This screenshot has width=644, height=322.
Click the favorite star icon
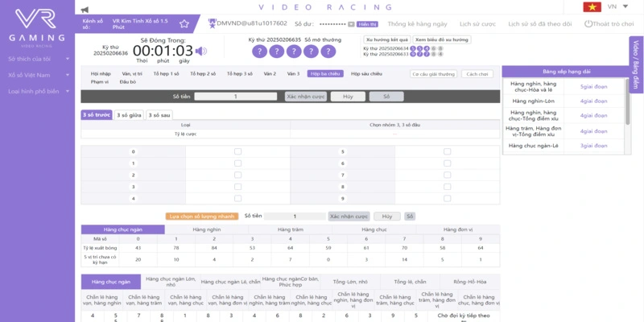[184, 24]
